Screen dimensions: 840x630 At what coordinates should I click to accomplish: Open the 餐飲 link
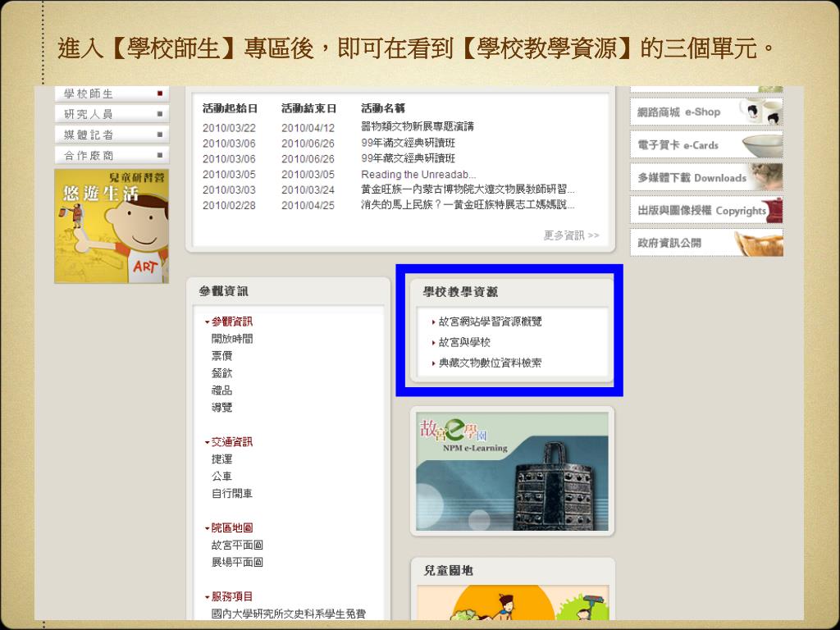(x=221, y=373)
